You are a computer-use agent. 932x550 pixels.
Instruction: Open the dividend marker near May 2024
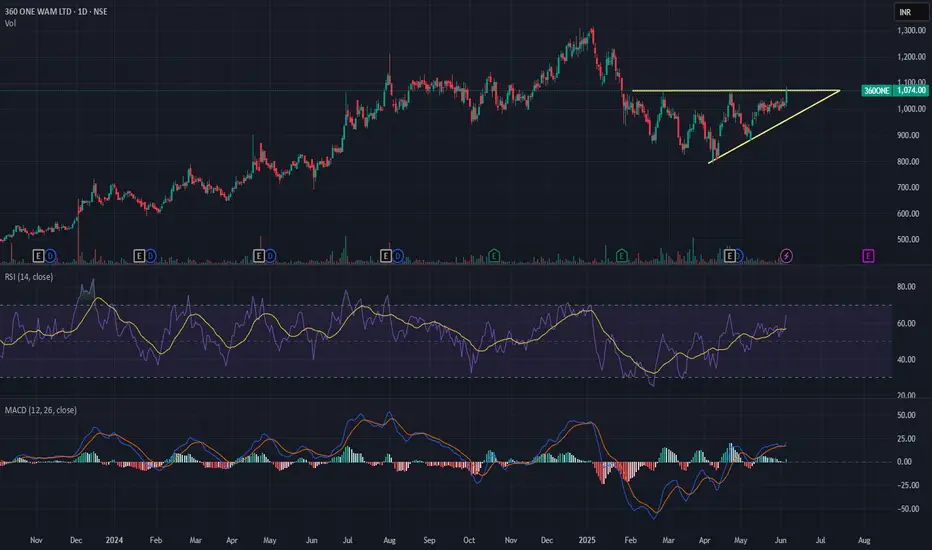click(x=270, y=256)
